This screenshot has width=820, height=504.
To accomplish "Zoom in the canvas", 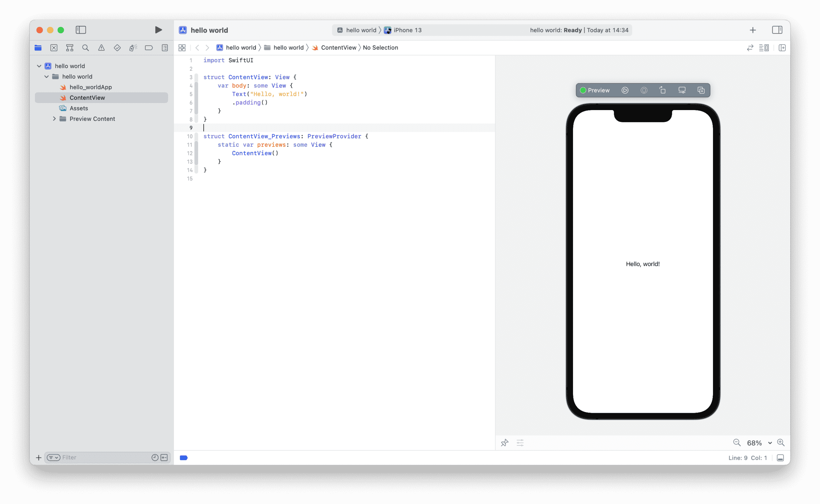I will click(x=781, y=443).
